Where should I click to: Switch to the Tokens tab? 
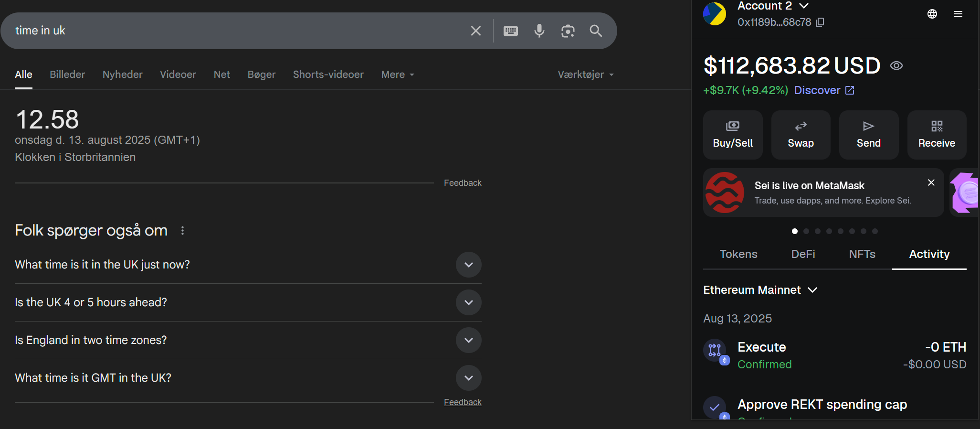pyautogui.click(x=738, y=254)
